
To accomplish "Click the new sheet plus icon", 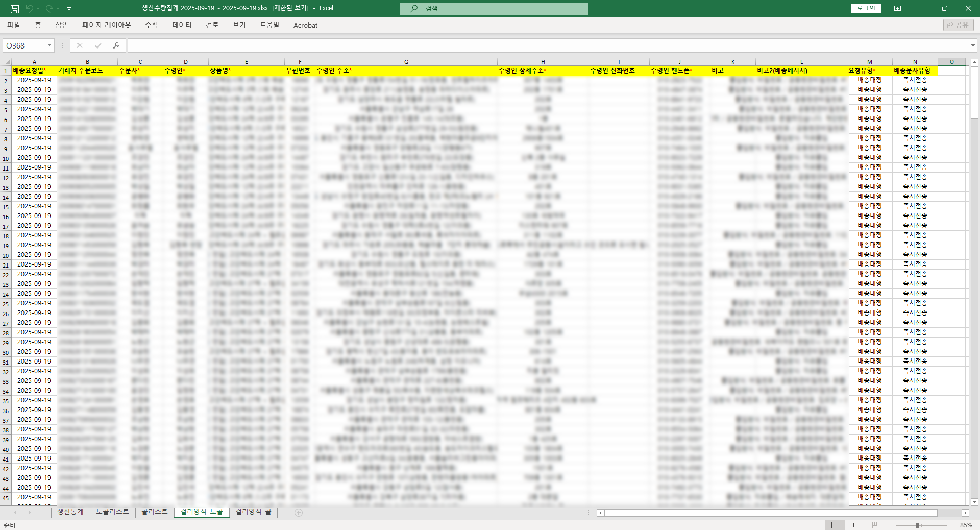I will (299, 513).
